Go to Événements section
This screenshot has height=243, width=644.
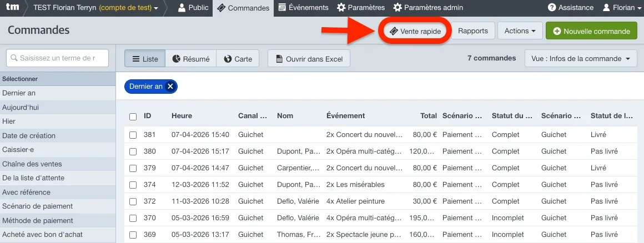pos(303,8)
